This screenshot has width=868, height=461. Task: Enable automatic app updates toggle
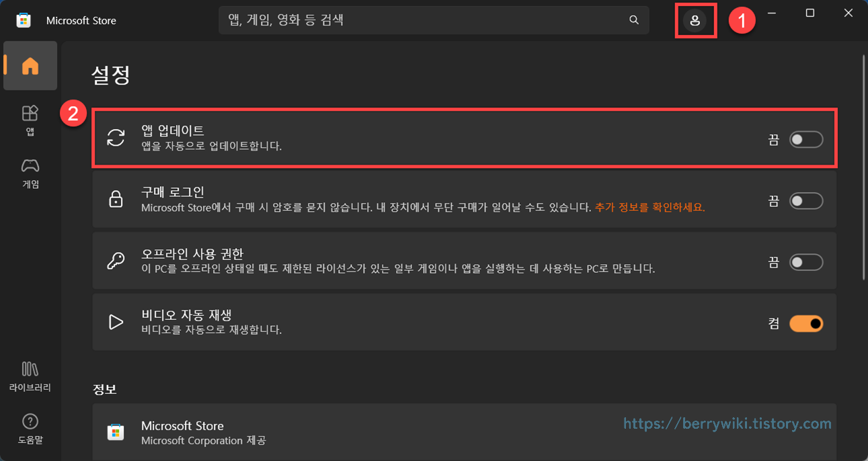[x=805, y=139]
